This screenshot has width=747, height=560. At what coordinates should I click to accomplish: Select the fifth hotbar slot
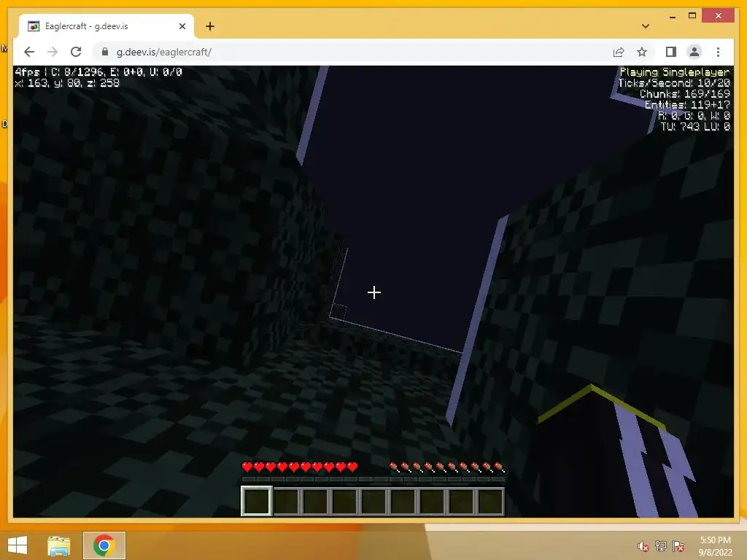[374, 501]
